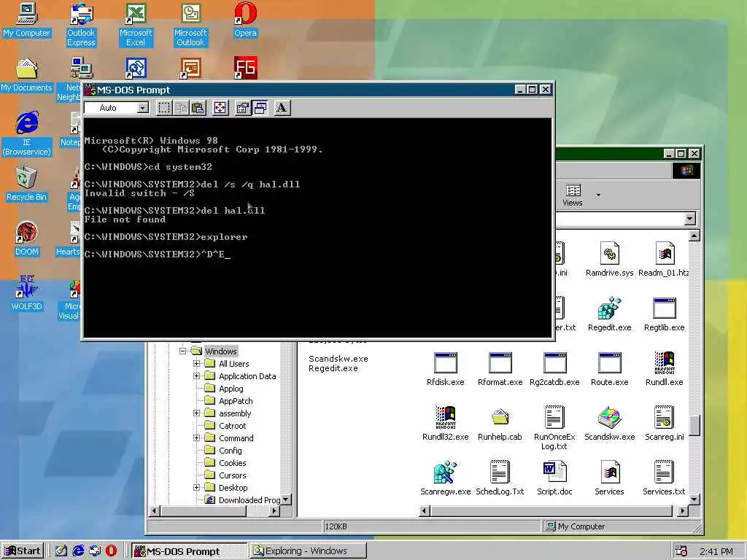Select Rundll.exe file icon

pos(664,369)
